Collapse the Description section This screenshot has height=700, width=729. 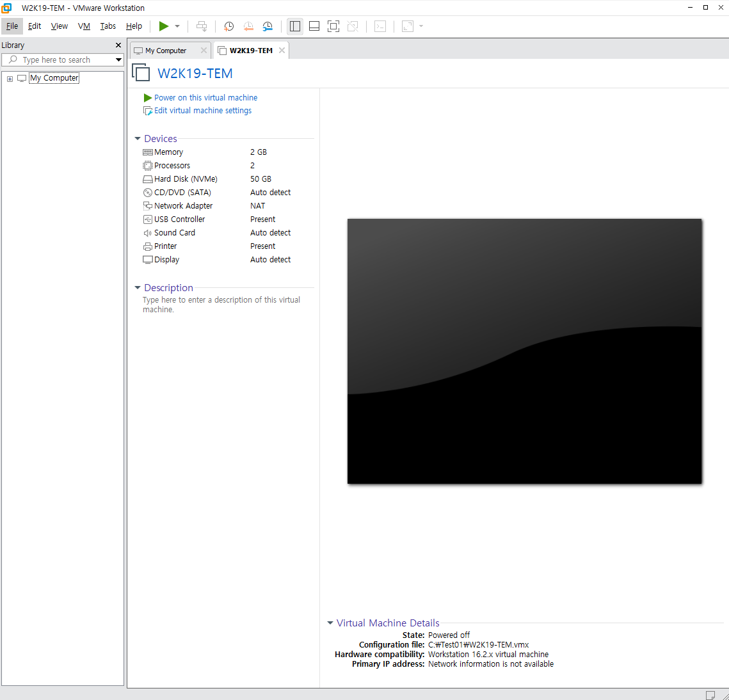coord(138,288)
